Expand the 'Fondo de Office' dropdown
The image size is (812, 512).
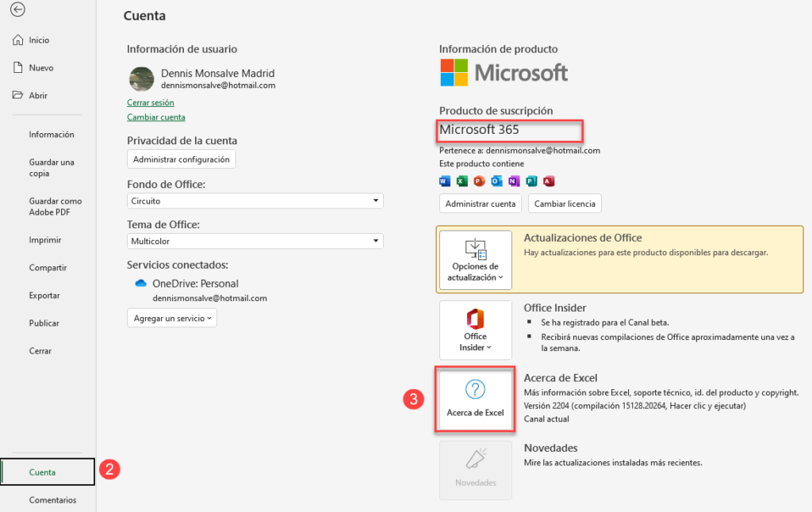point(254,201)
